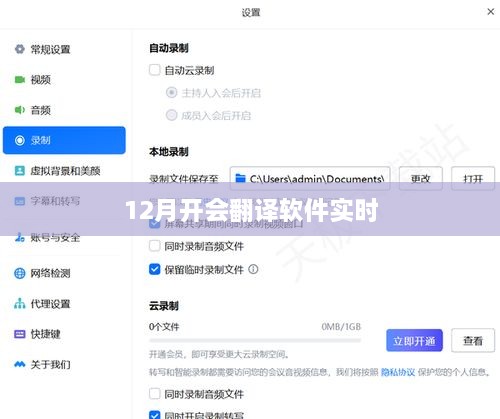Click the portrait icon for 虚拟背景和美颜

pos(20,171)
